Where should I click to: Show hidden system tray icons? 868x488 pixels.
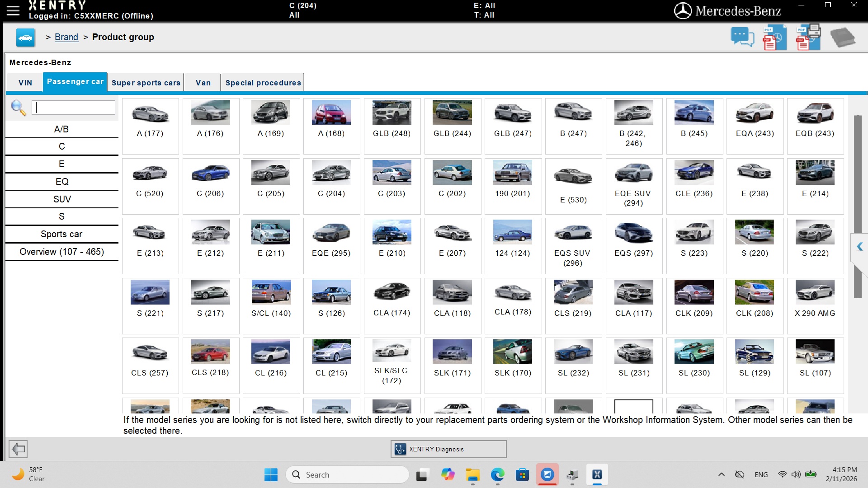pyautogui.click(x=722, y=474)
